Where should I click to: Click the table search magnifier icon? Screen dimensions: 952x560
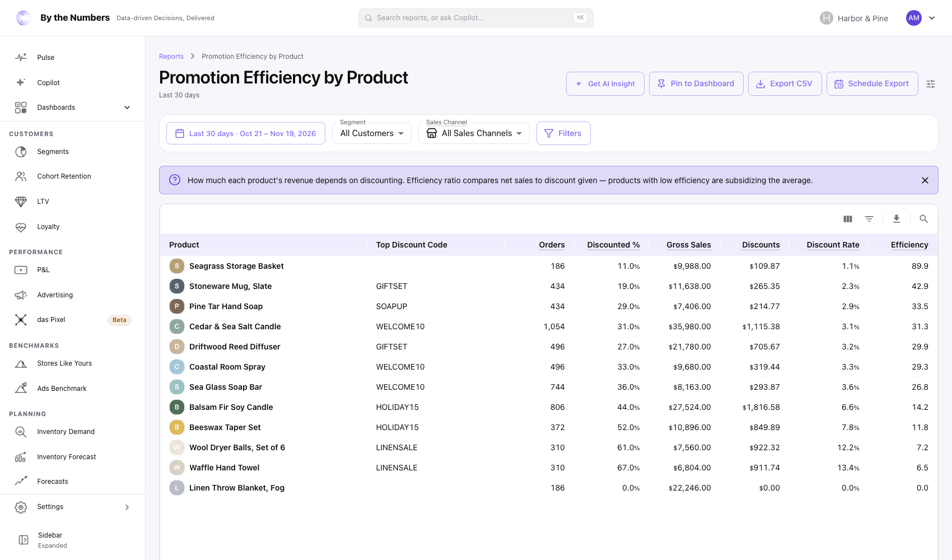pos(924,219)
